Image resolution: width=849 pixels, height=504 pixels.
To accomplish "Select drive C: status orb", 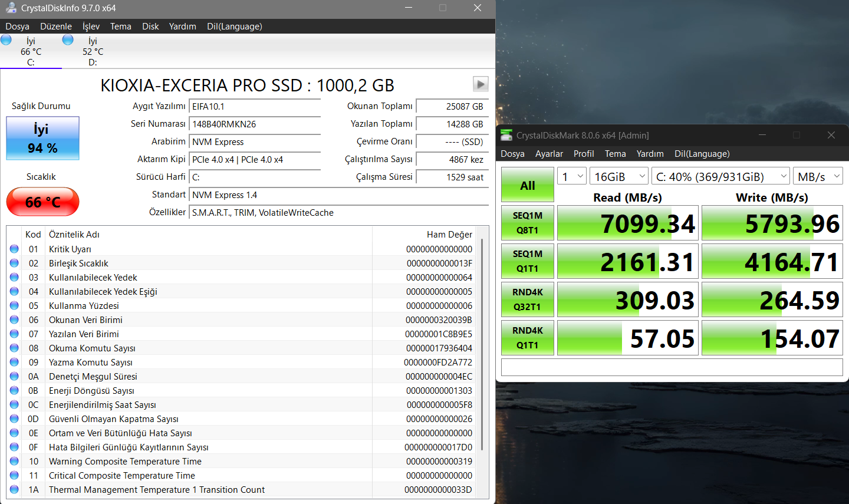I will click(6, 39).
